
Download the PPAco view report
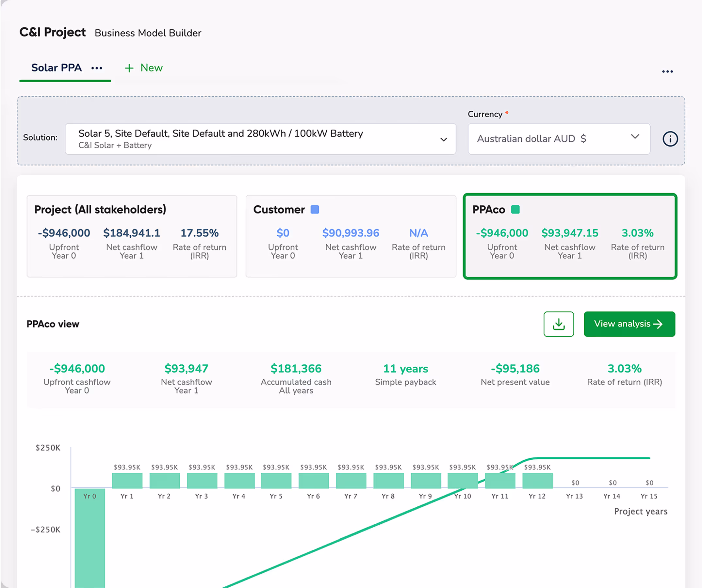click(x=559, y=324)
